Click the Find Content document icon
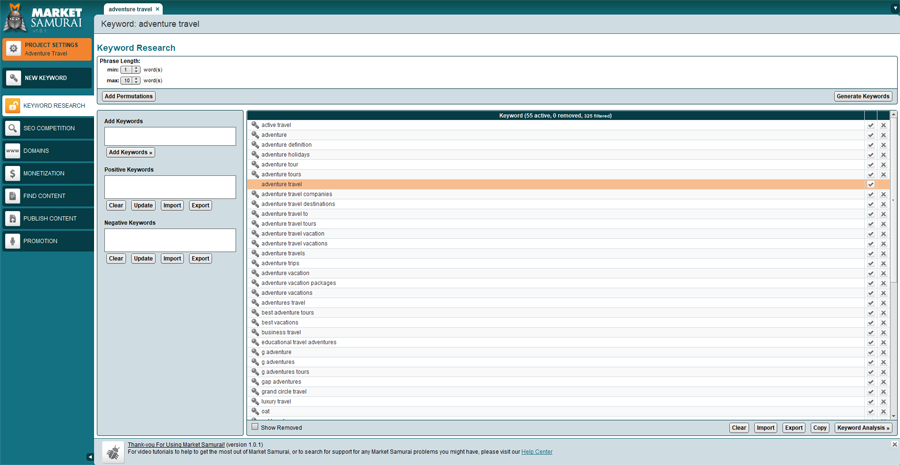This screenshot has height=465, width=900. point(13,196)
